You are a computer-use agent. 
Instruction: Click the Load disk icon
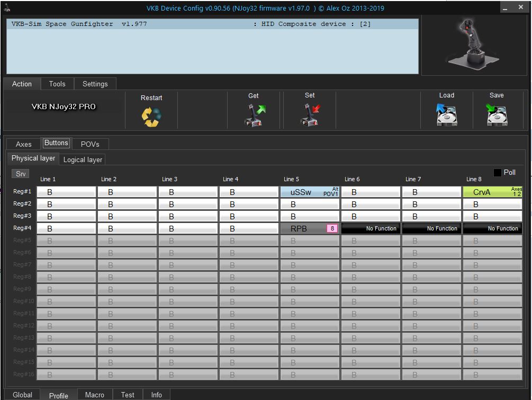[446, 114]
